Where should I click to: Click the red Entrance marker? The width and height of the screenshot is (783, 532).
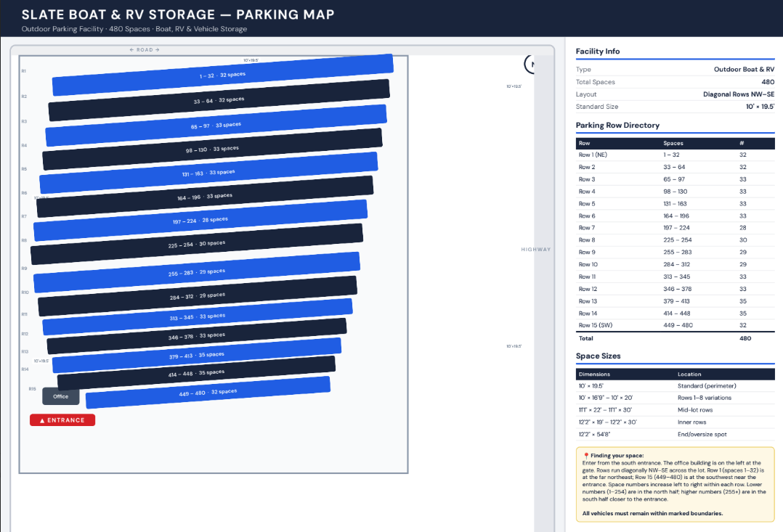62,420
